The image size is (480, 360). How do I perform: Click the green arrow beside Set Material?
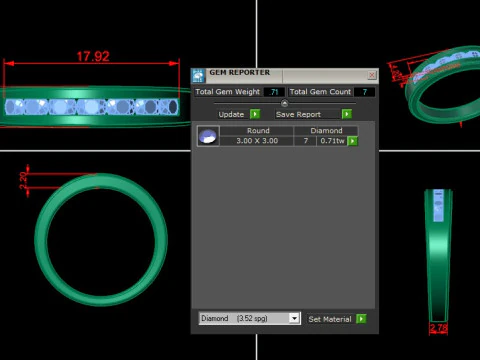(361, 319)
